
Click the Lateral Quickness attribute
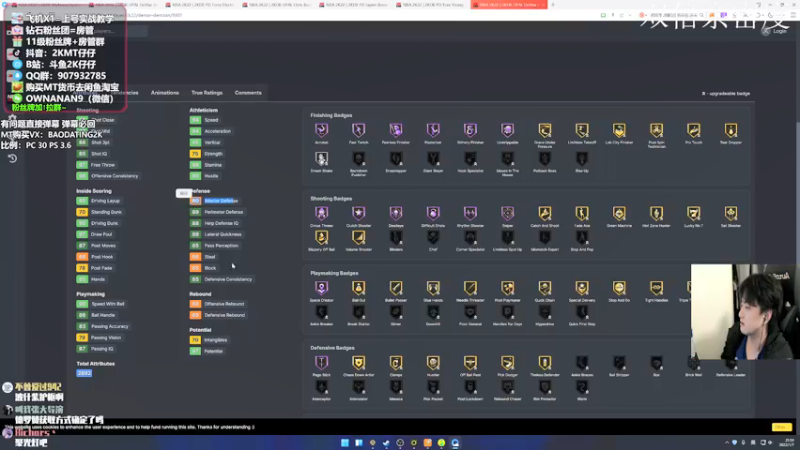(216, 234)
